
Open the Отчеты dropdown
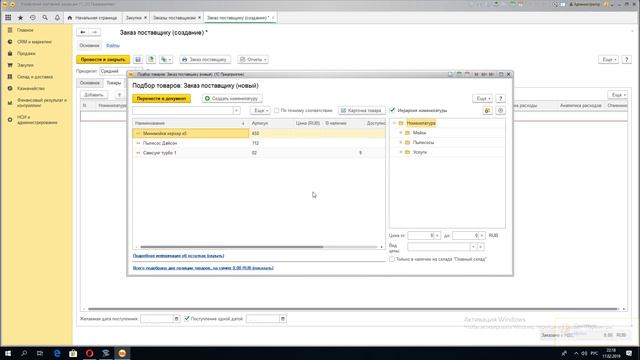point(253,60)
